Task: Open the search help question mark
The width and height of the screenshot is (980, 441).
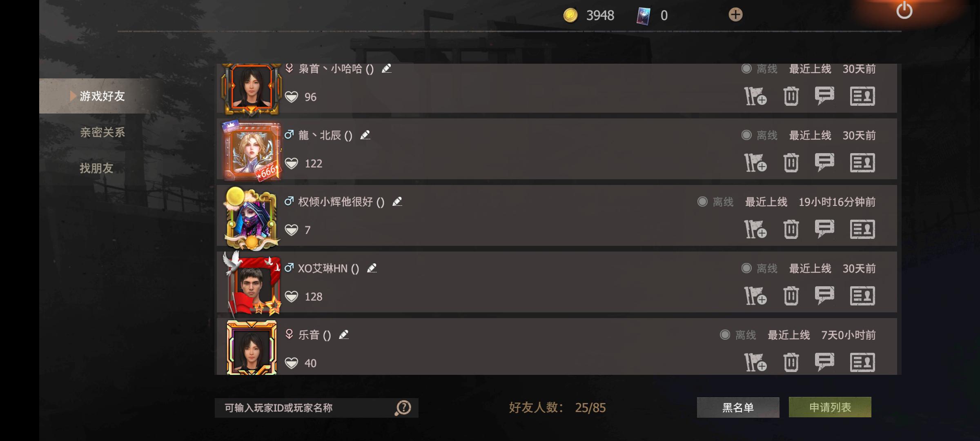Action: click(x=403, y=408)
